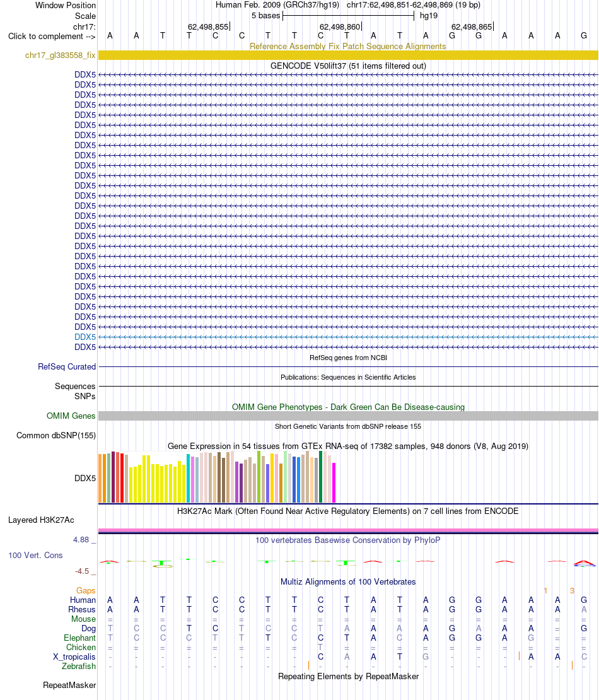This screenshot has width=599, height=700.
Task: Select the Mouse alignment row label
Action: tap(83, 619)
